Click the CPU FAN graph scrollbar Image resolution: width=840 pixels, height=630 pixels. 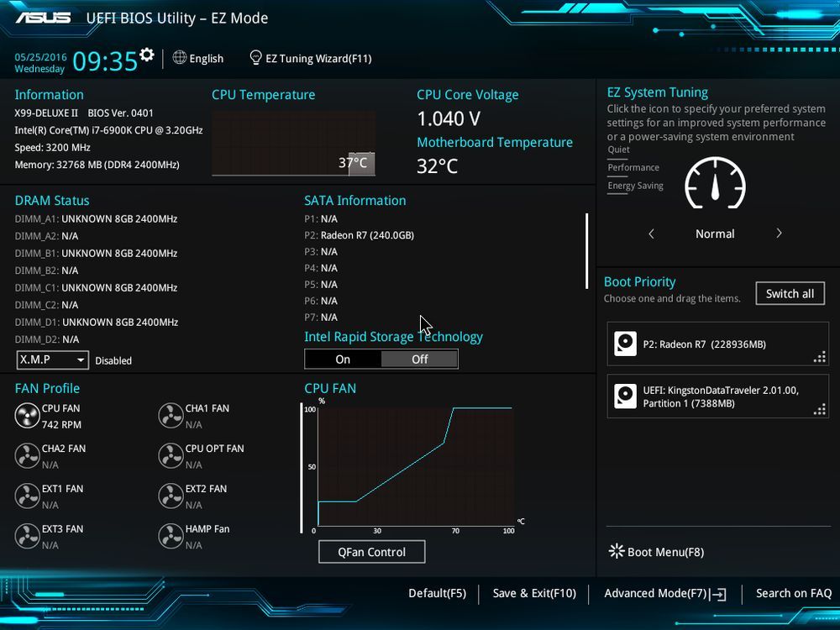click(x=302, y=468)
